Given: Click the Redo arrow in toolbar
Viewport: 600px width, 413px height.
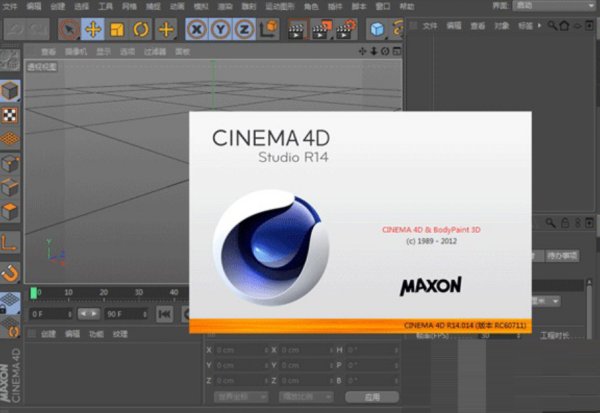Looking at the screenshot, I should (38, 29).
